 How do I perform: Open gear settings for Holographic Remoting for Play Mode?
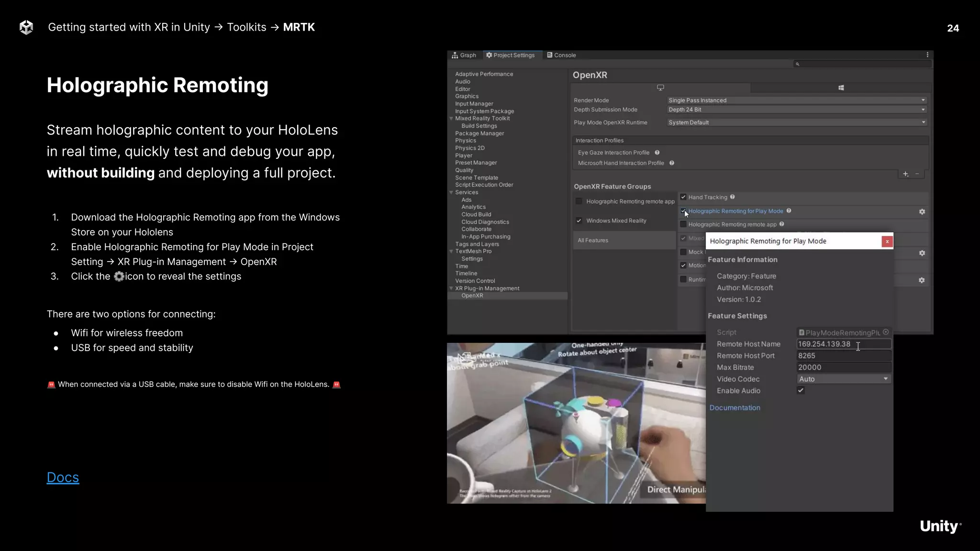[922, 212]
